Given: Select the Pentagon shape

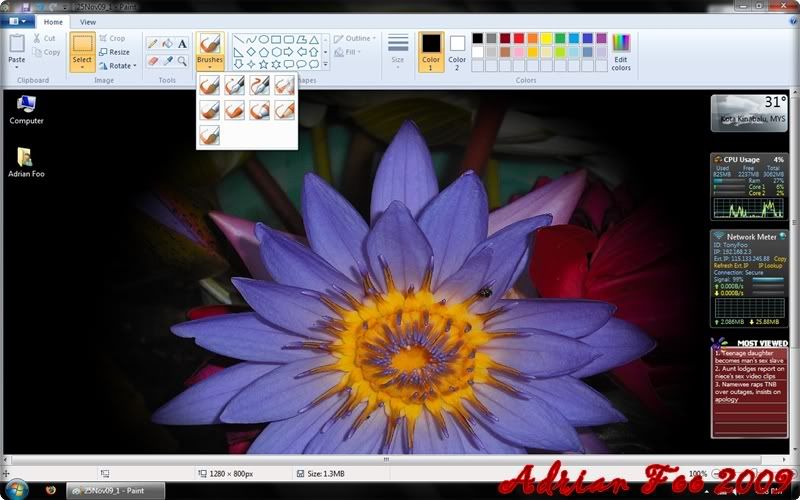Looking at the screenshot, I should (x=264, y=52).
